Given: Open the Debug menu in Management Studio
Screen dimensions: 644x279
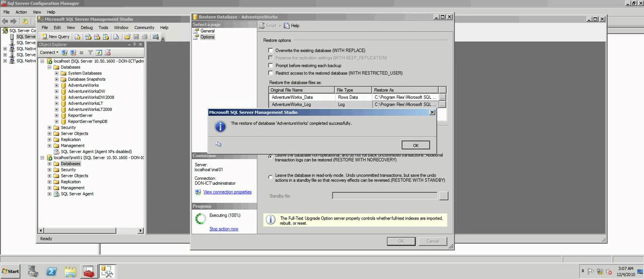Looking at the screenshot, I should (87, 28).
